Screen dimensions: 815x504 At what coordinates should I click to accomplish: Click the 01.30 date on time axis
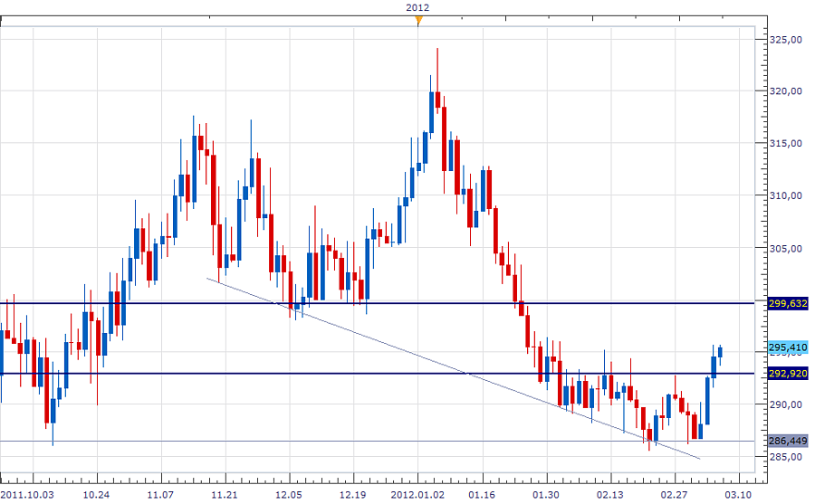click(545, 494)
